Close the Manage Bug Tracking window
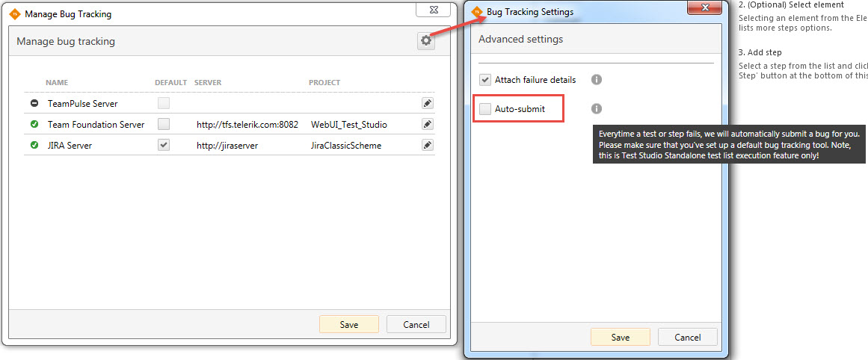This screenshot has height=360, width=868. [x=432, y=10]
